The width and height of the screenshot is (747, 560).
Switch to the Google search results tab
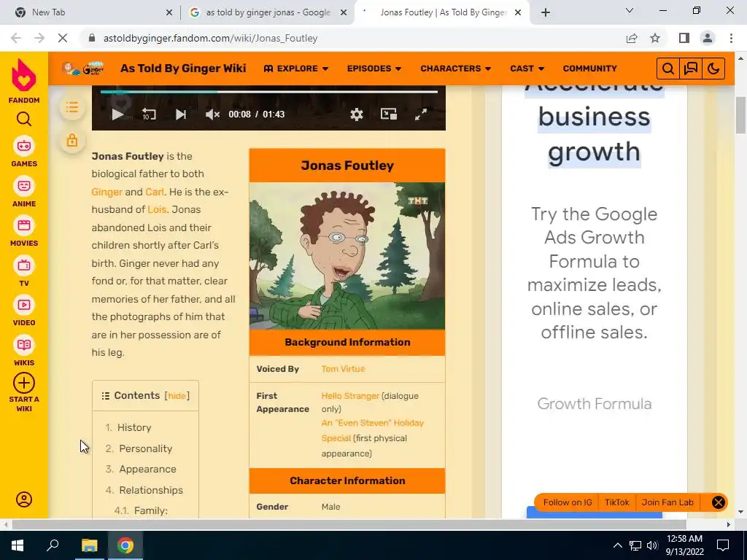268,12
